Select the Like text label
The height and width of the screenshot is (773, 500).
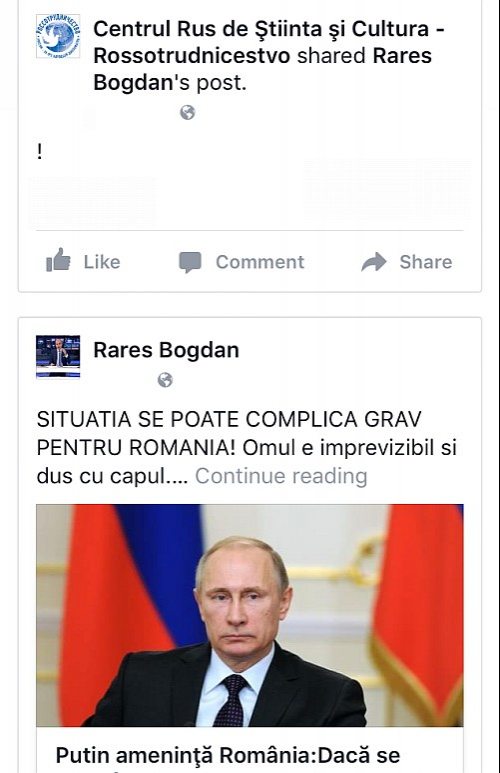click(x=102, y=262)
